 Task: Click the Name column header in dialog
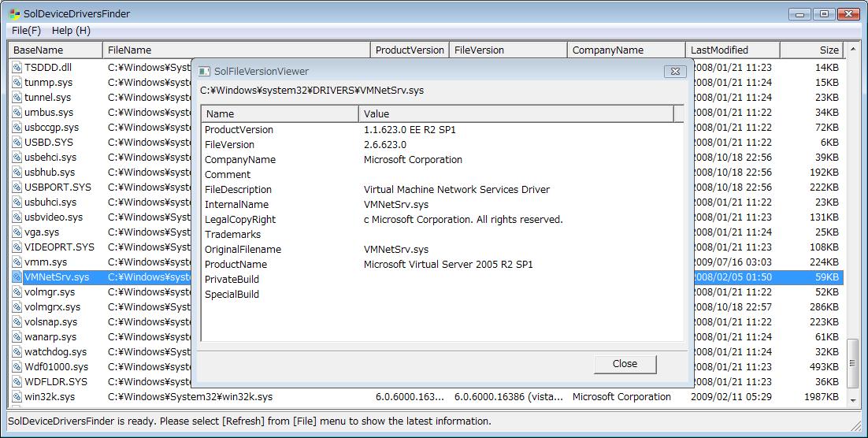click(280, 113)
